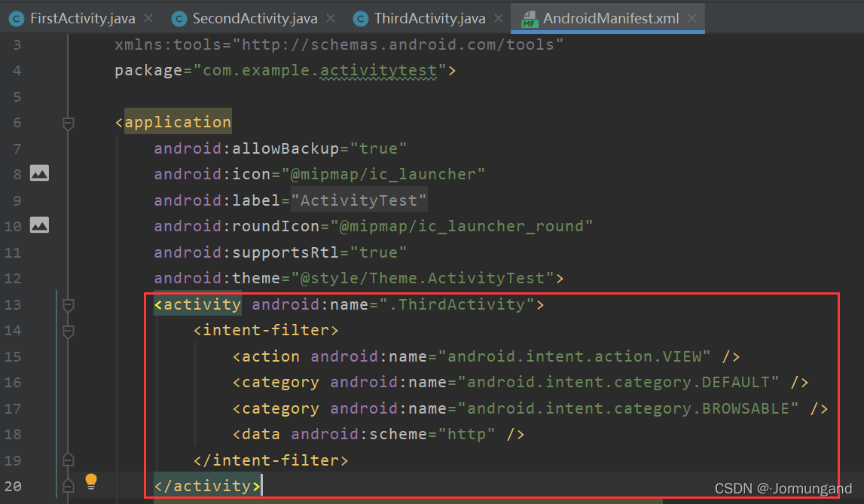
Task: Close the AndroidManifest.xml tab
Action: point(692,18)
